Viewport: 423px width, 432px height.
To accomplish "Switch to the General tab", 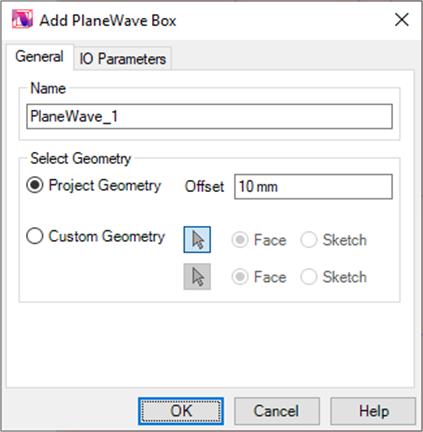I will click(39, 56).
